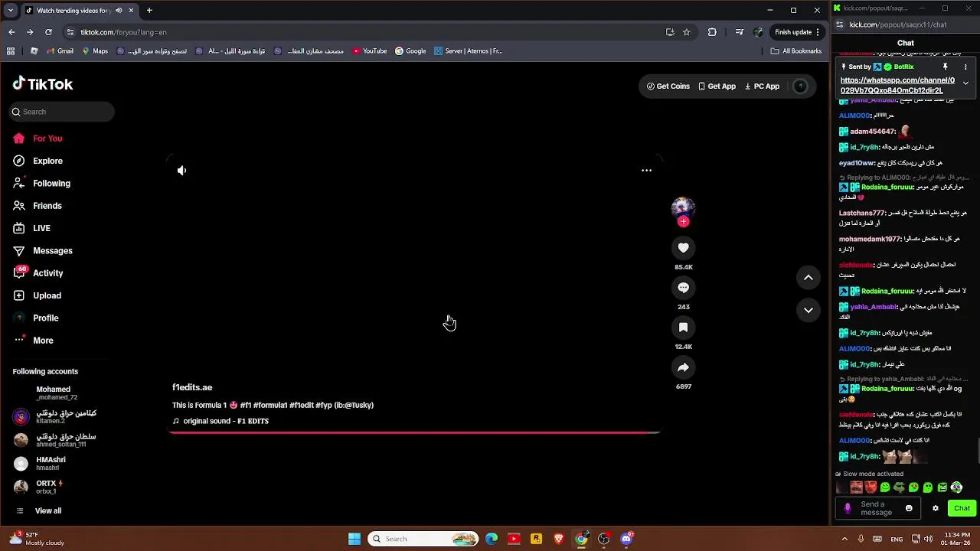Click the TikTok search field
The width and height of the screenshot is (980, 551).
[x=61, y=112]
